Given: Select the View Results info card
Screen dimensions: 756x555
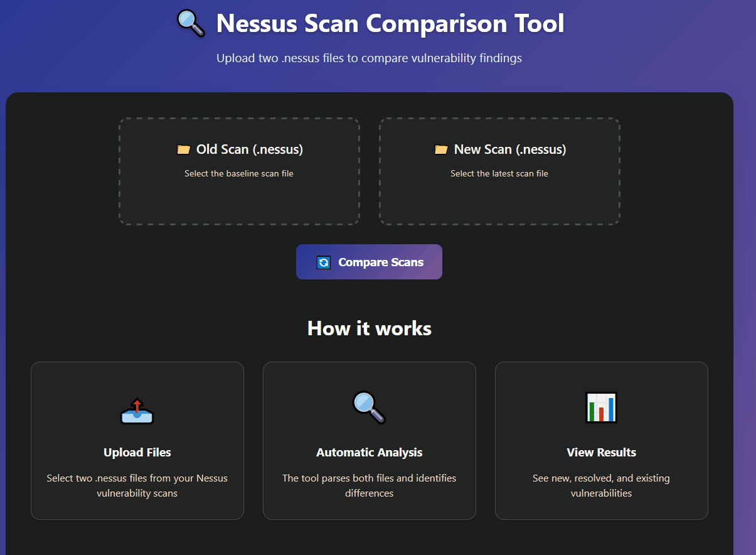Looking at the screenshot, I should click(x=602, y=441).
